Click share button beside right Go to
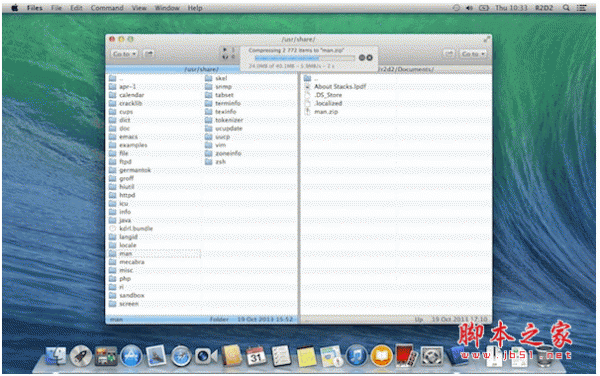This screenshot has height=376, width=600. point(450,54)
